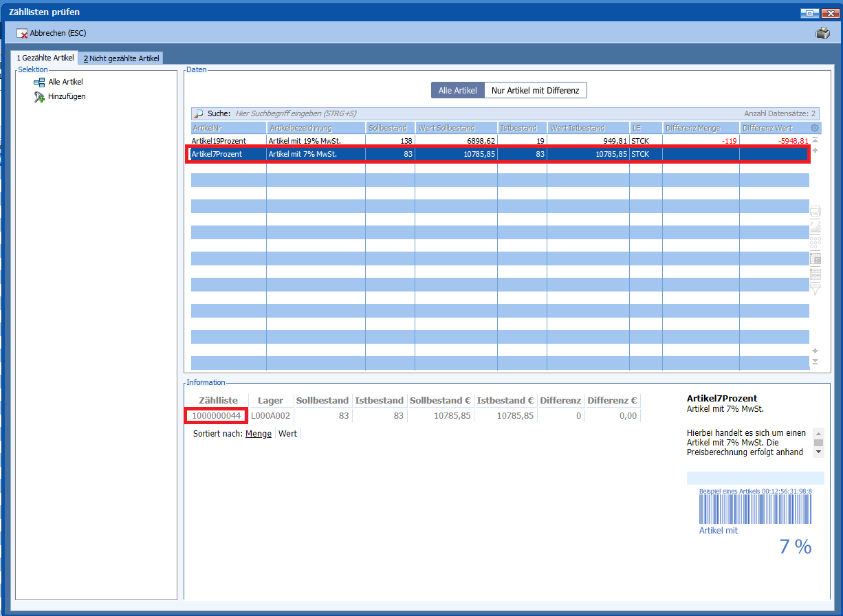Click Abbrechen (ESC) button
Viewport: 843px width, 616px height.
(52, 33)
